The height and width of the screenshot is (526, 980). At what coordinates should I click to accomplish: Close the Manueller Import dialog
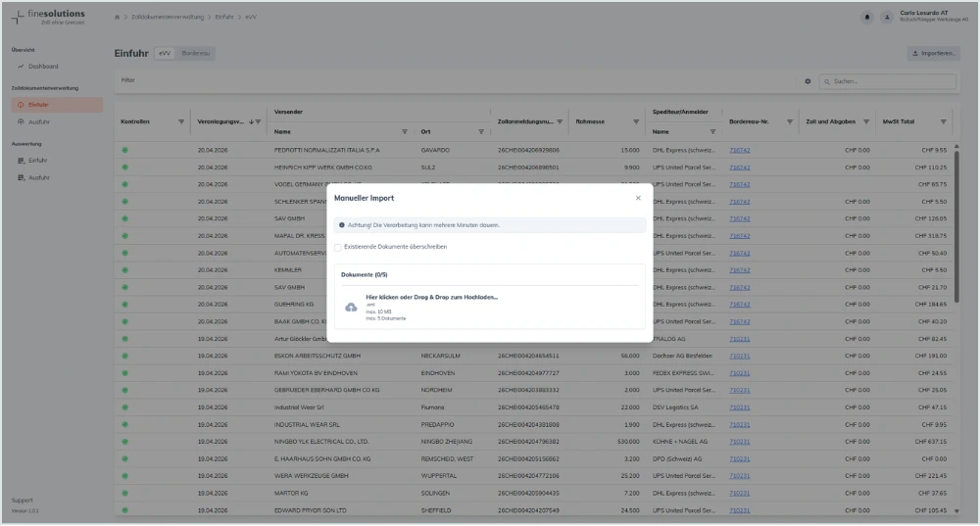coord(638,198)
